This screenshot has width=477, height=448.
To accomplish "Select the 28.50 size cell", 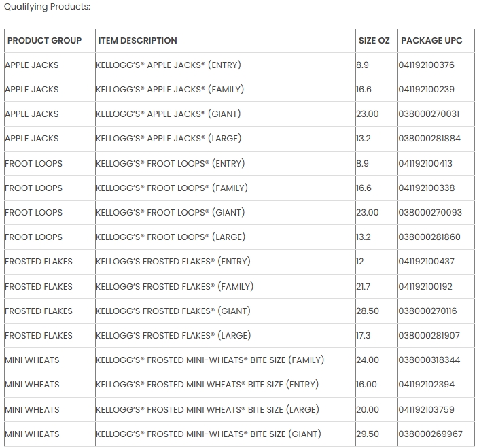I will coord(368,311).
